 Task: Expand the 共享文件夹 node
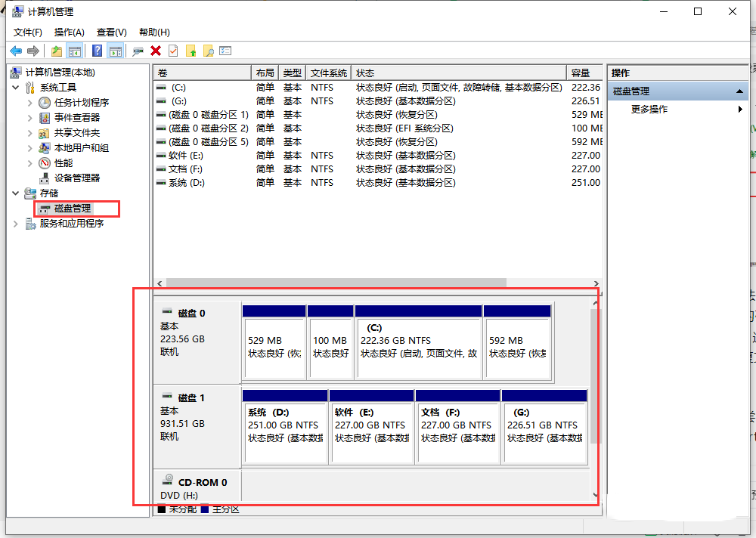click(x=30, y=132)
